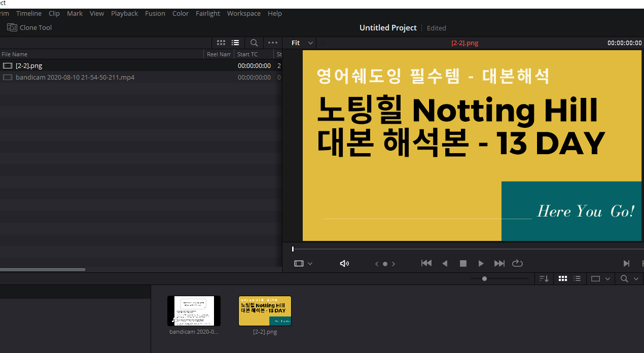Viewport: 644px width, 353px height.
Task: Click the viewer scrubber playhead
Action: pos(293,249)
